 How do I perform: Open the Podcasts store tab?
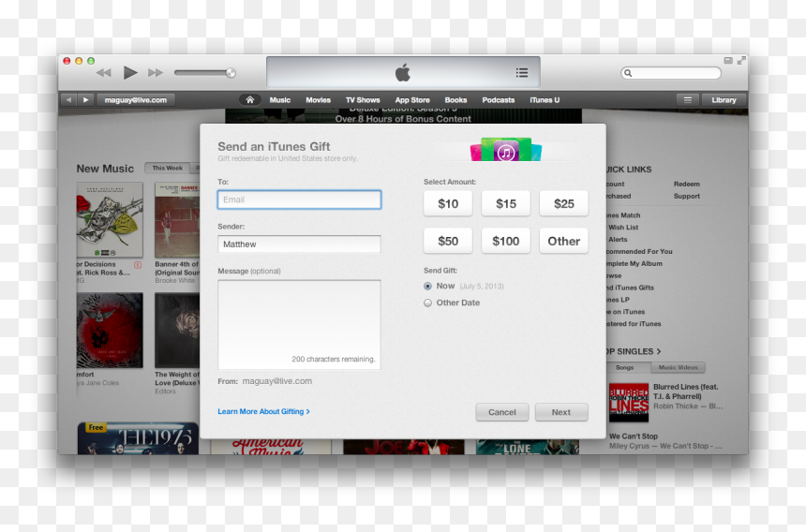click(498, 99)
